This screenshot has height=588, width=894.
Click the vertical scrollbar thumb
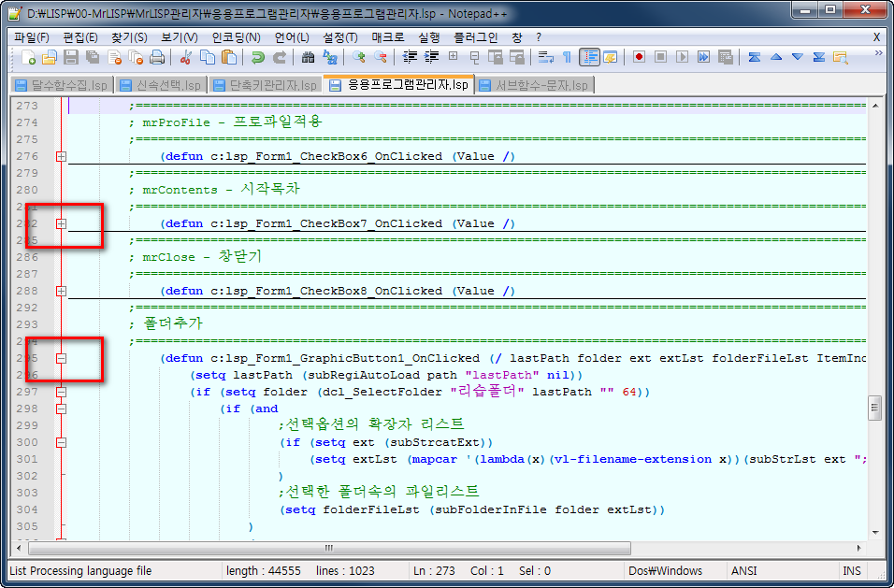click(x=875, y=407)
